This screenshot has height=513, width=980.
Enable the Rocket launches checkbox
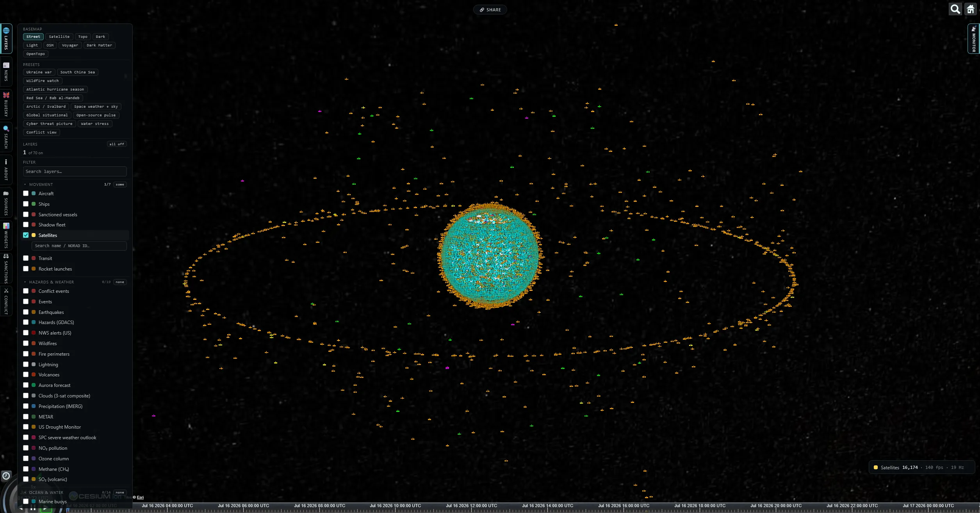coord(26,269)
